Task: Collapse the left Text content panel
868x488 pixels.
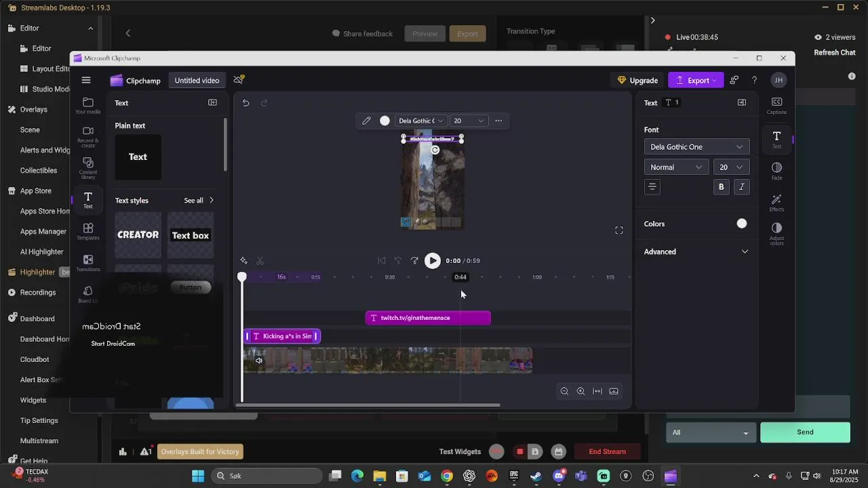Action: 212,102
